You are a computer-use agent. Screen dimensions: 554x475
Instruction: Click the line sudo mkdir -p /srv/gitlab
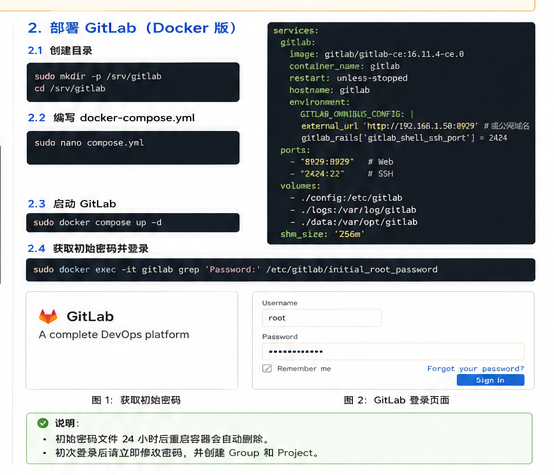[98, 76]
